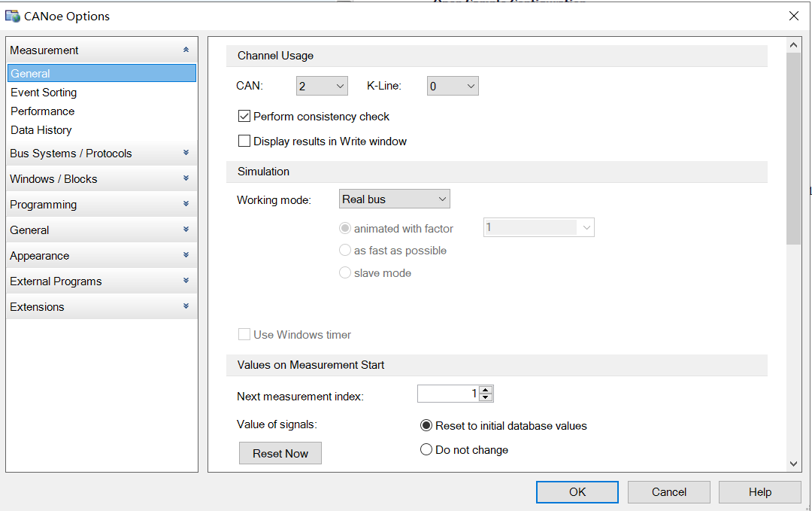
Task: Collapse the Measurement section chevron
Action: click(x=186, y=50)
